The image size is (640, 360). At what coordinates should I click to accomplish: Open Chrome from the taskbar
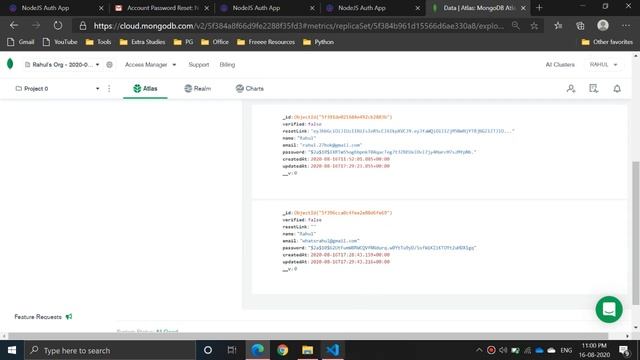[282, 350]
